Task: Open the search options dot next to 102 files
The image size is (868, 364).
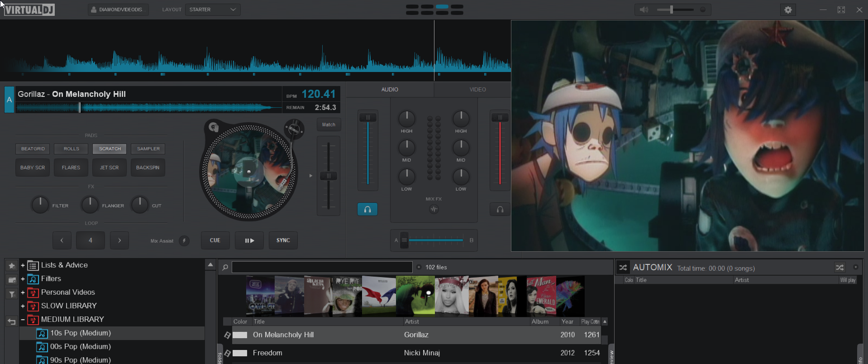Action: coord(419,267)
